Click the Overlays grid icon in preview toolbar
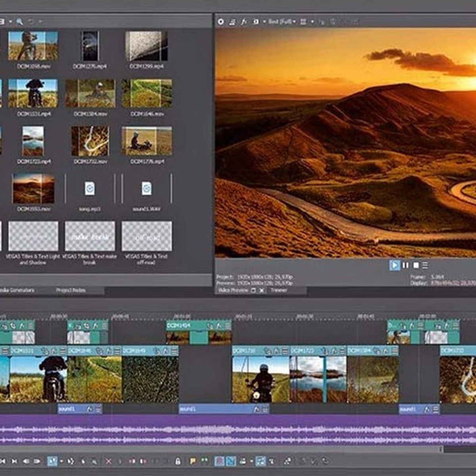Screen dimensions: 476x476 pos(303,22)
